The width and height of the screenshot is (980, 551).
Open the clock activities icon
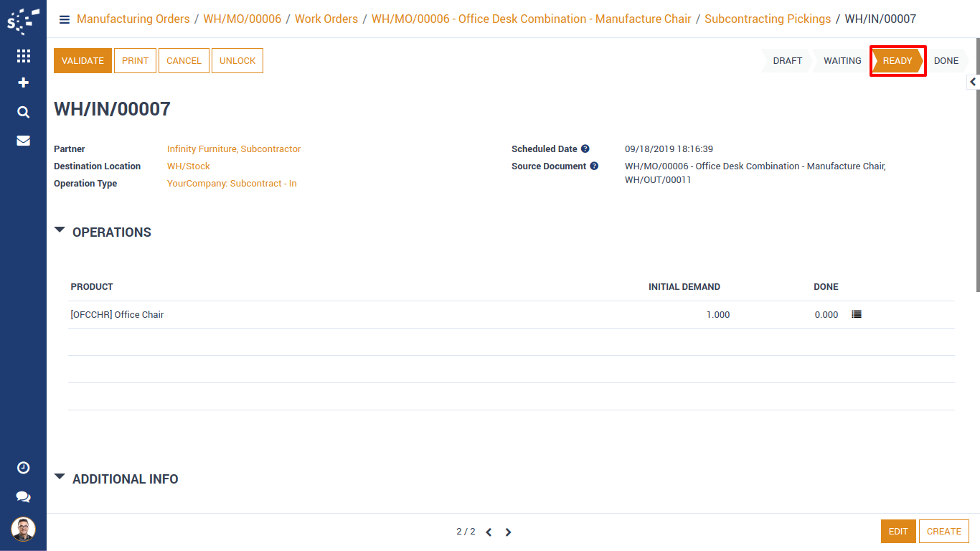click(23, 468)
